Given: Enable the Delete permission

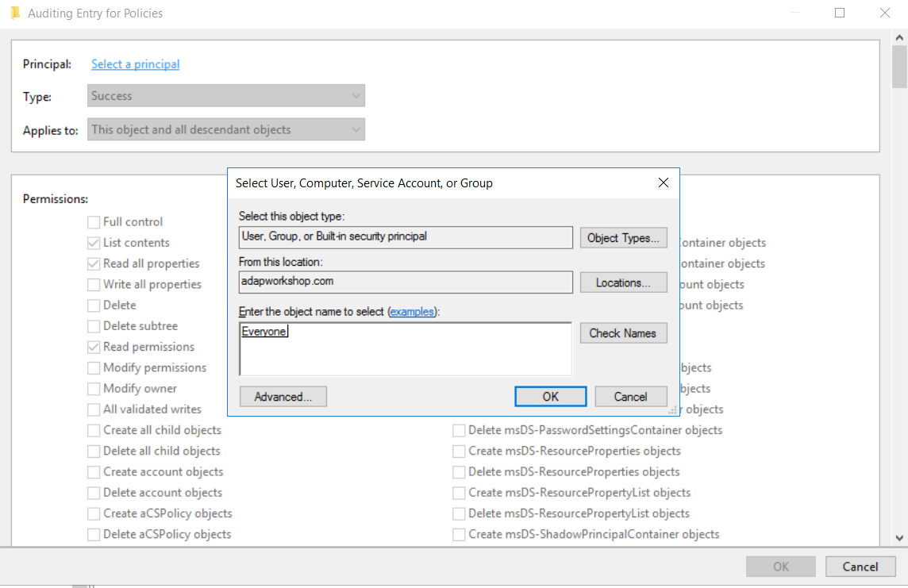Looking at the screenshot, I should coord(93,305).
